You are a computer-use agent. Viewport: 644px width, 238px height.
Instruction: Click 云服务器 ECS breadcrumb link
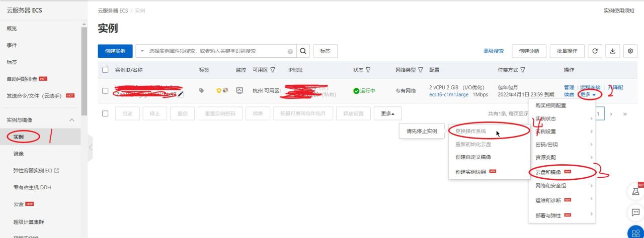click(113, 11)
